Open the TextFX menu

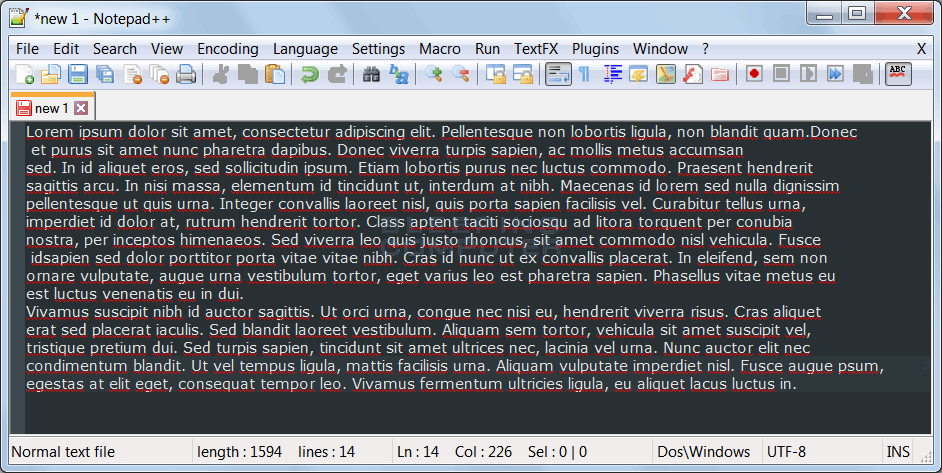coord(537,48)
